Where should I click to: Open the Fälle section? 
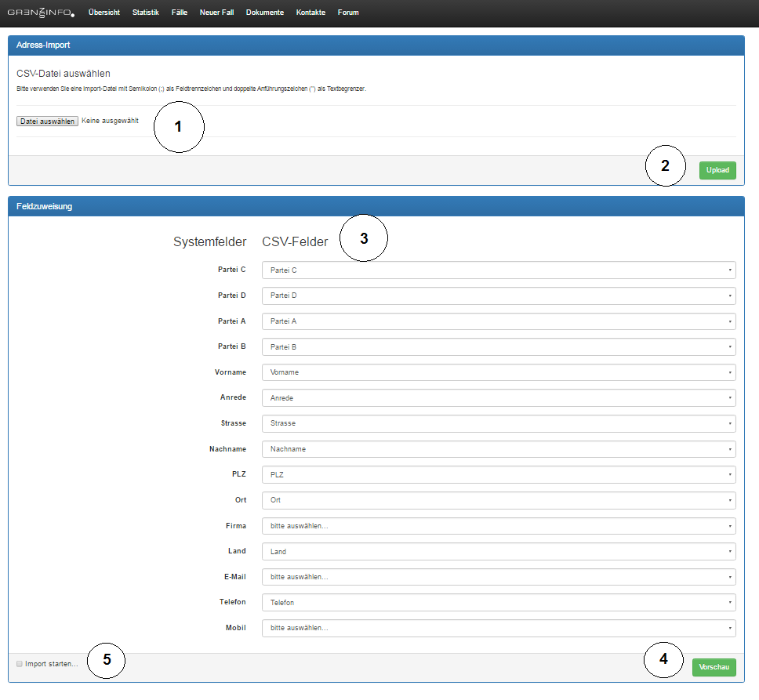coord(180,13)
